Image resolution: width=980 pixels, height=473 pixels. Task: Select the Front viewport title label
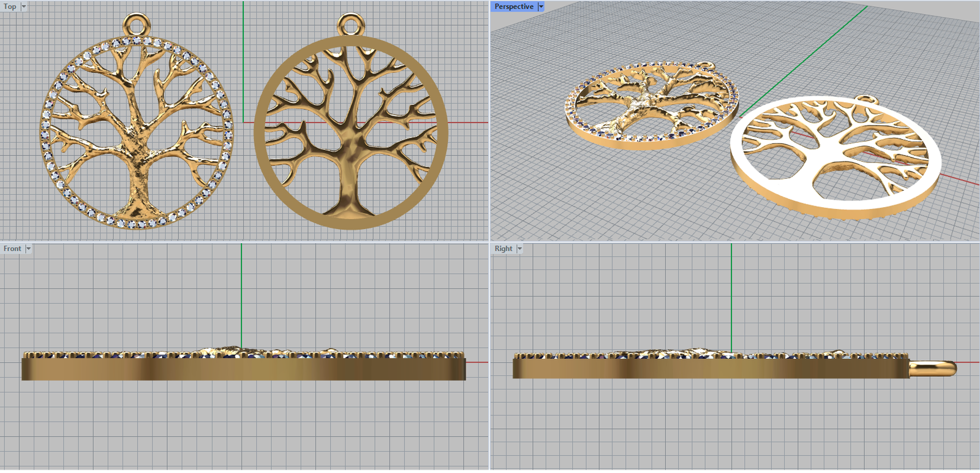click(12, 249)
